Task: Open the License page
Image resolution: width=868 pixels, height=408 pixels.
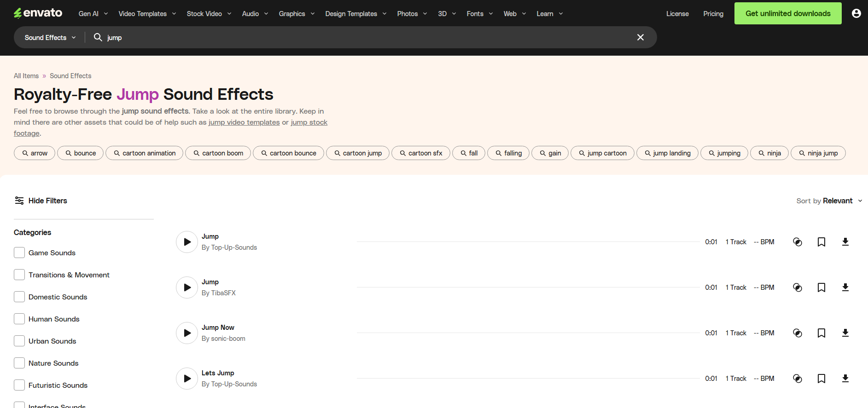Action: pyautogui.click(x=677, y=14)
